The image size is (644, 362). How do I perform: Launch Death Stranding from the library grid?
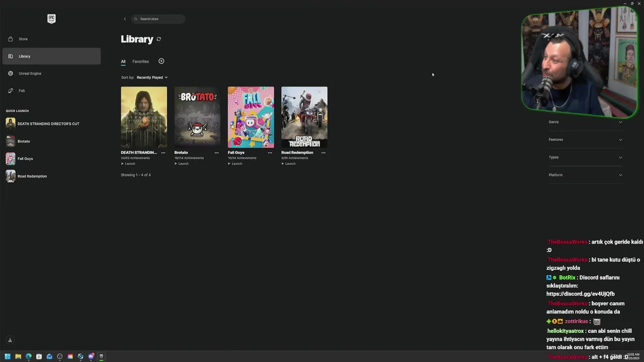pos(128,163)
